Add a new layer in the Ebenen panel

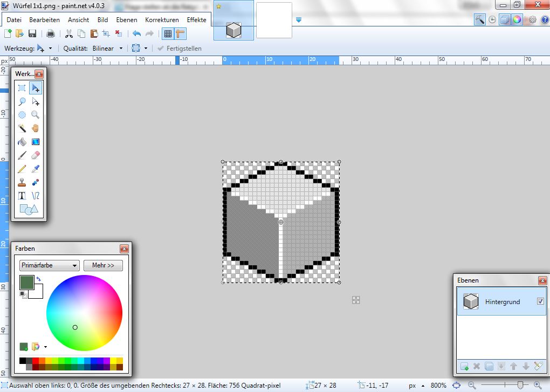(x=464, y=366)
